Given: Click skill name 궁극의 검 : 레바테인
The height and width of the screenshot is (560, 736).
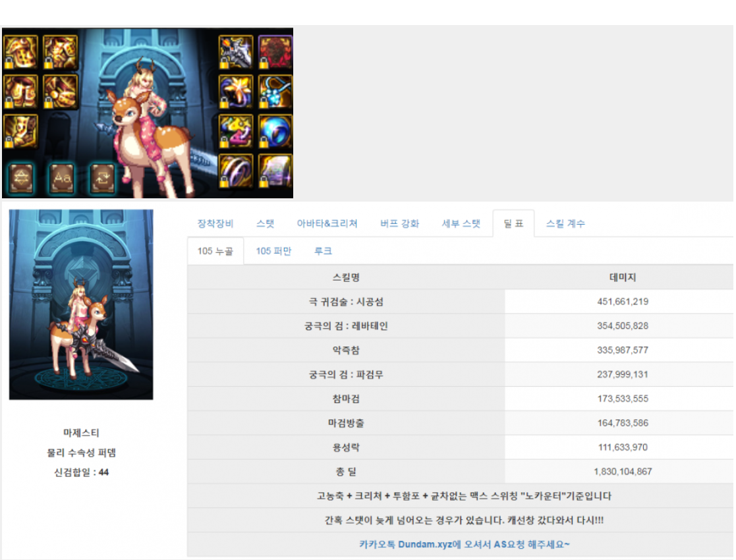Looking at the screenshot, I should tap(347, 326).
